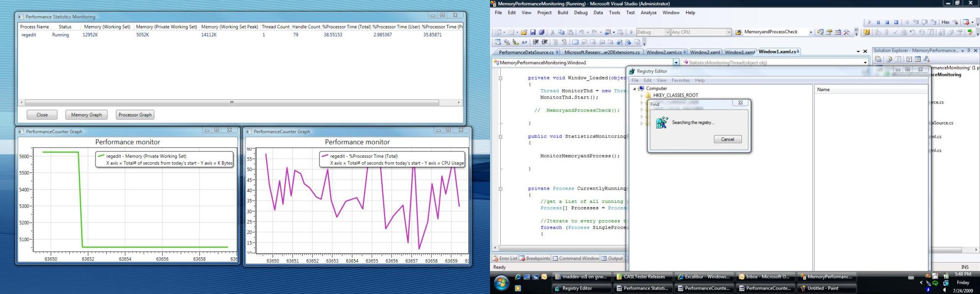Open the Debug menu in Visual Studio
The height and width of the screenshot is (294, 980).
coord(581,13)
